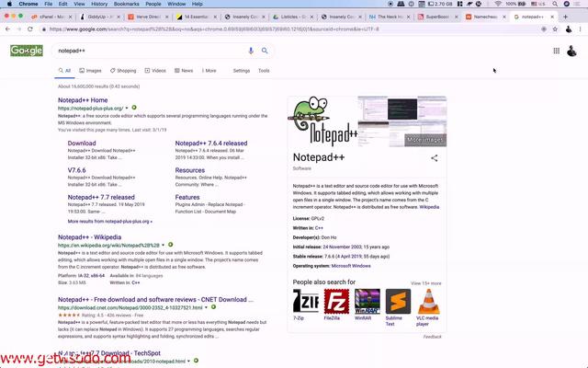Viewport: 588px width, 368px height.
Task: Bookmark this page with the star icon
Action: 555,29
